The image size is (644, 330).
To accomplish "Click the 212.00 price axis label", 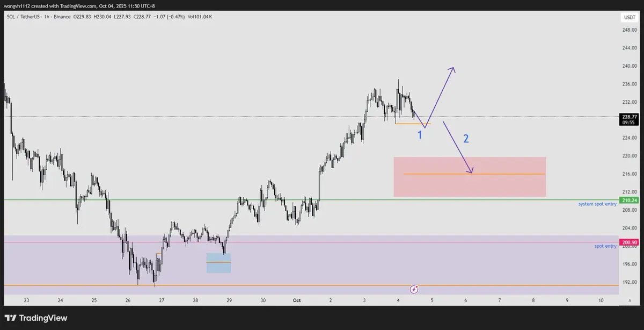I will (629, 191).
